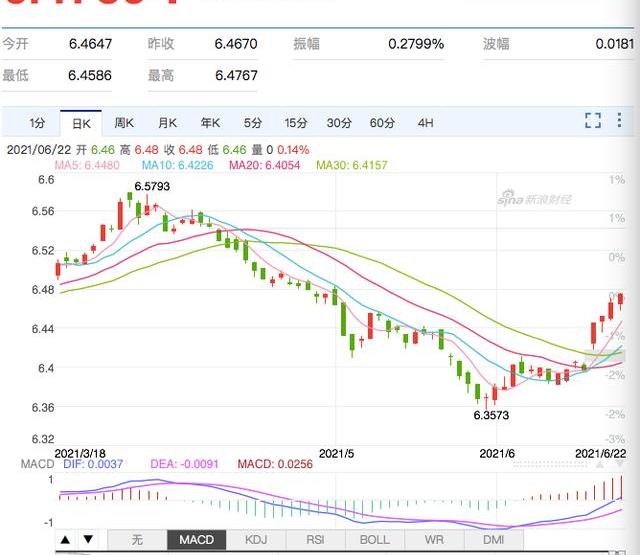This screenshot has width=640, height=555.
Task: Click the down arrow below the chart
Action: point(85,540)
